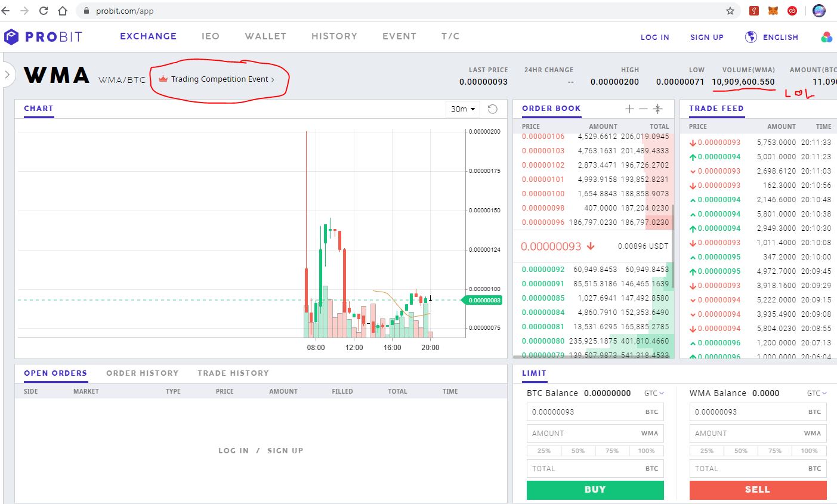837x504 pixels.
Task: Set buy amount to 100%
Action: pyautogui.click(x=647, y=451)
